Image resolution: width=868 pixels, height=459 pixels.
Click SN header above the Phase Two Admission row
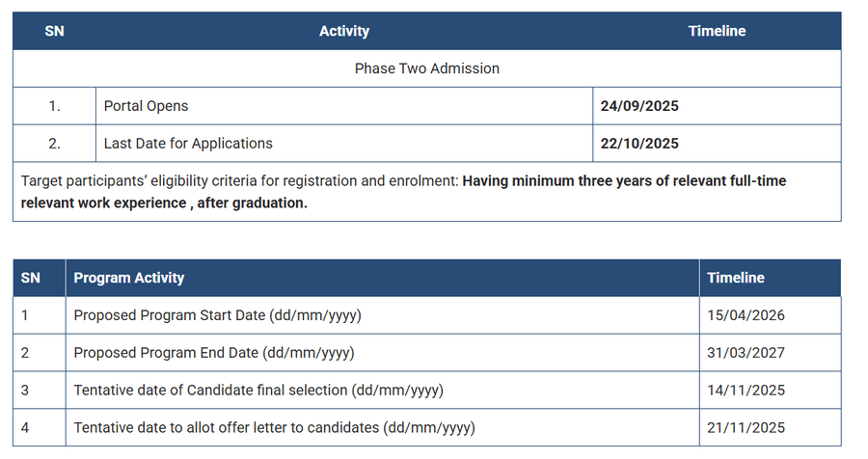pyautogui.click(x=54, y=31)
